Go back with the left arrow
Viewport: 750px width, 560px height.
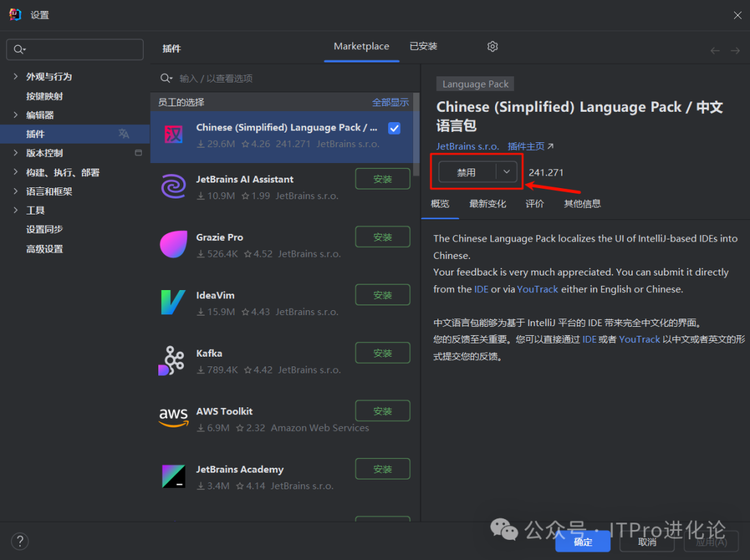715,51
